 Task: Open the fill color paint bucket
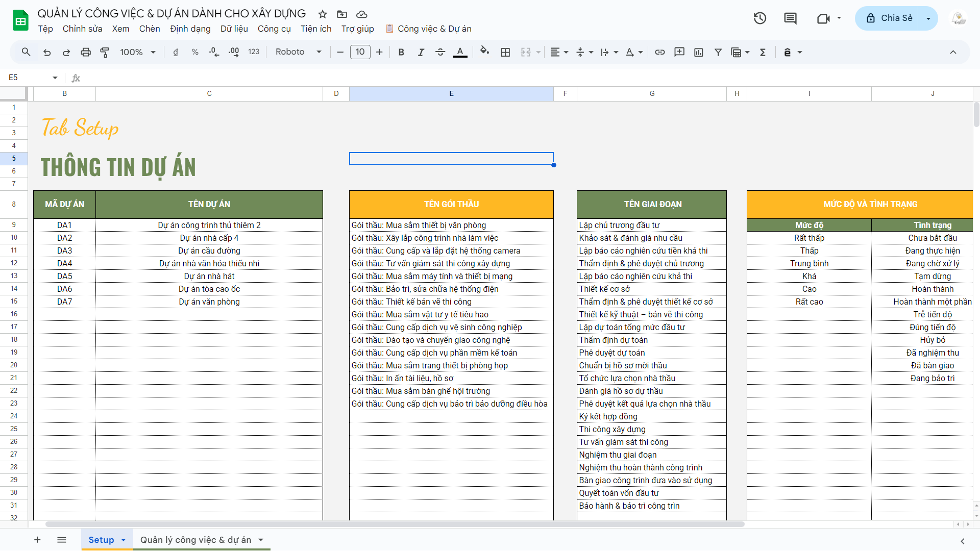click(484, 52)
